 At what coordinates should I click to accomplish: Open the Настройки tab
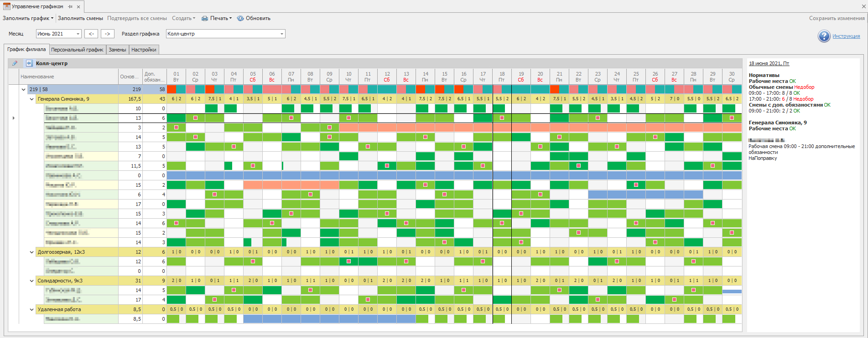(144, 50)
